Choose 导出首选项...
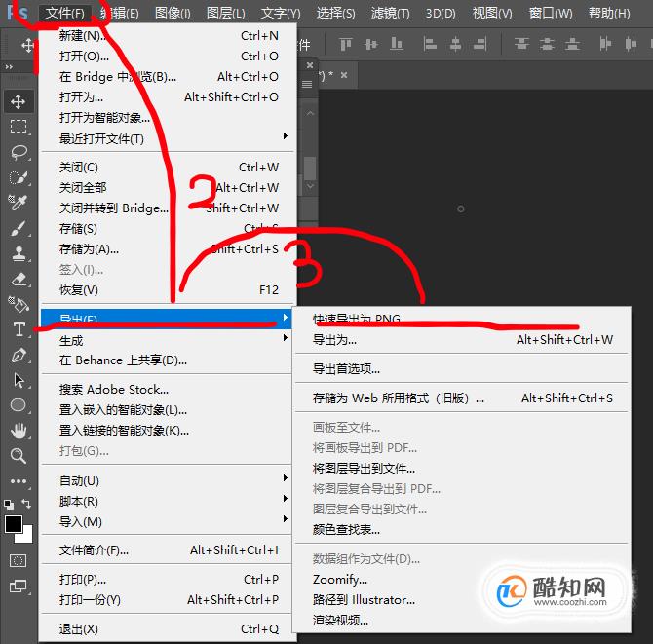 (461, 369)
